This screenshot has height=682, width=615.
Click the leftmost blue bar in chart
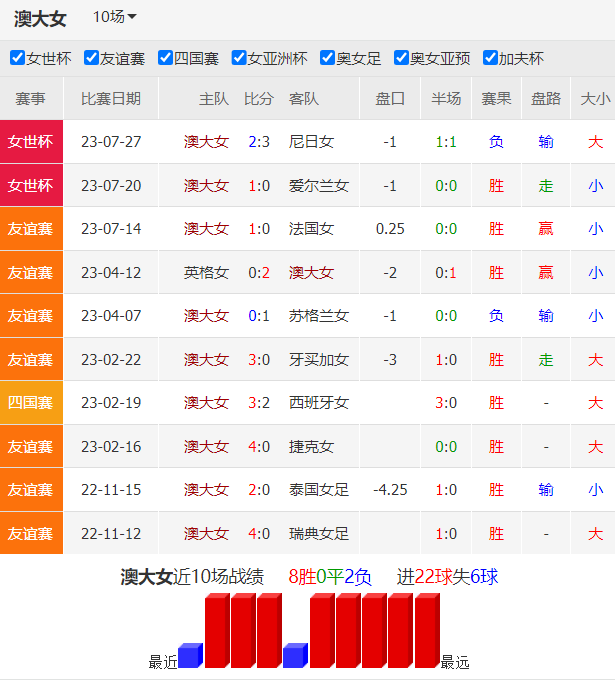click(189, 656)
